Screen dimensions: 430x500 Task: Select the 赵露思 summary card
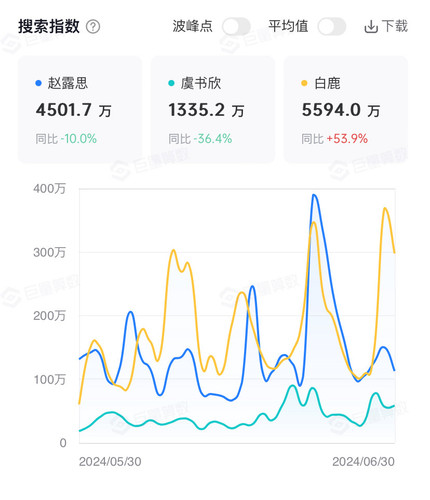80,109
